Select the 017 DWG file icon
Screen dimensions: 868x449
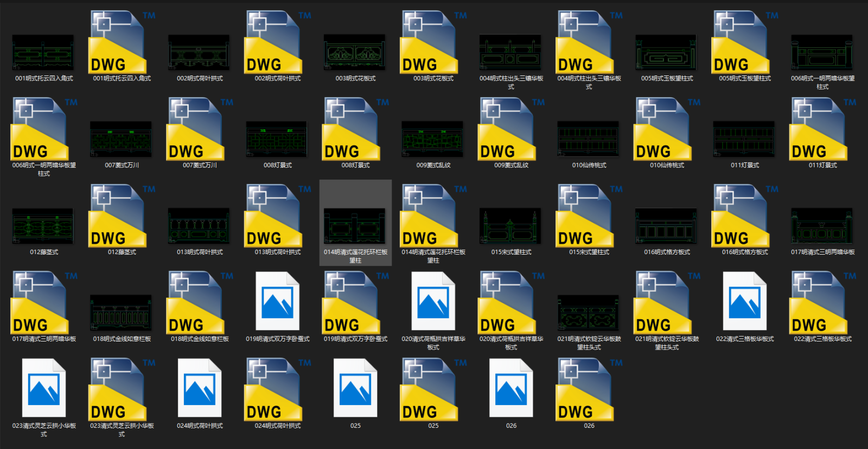[x=40, y=302]
